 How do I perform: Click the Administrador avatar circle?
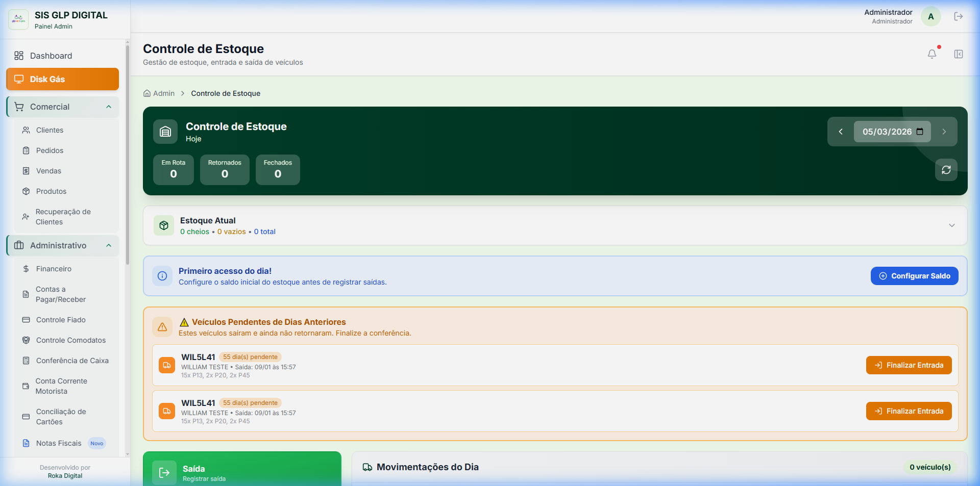click(930, 16)
